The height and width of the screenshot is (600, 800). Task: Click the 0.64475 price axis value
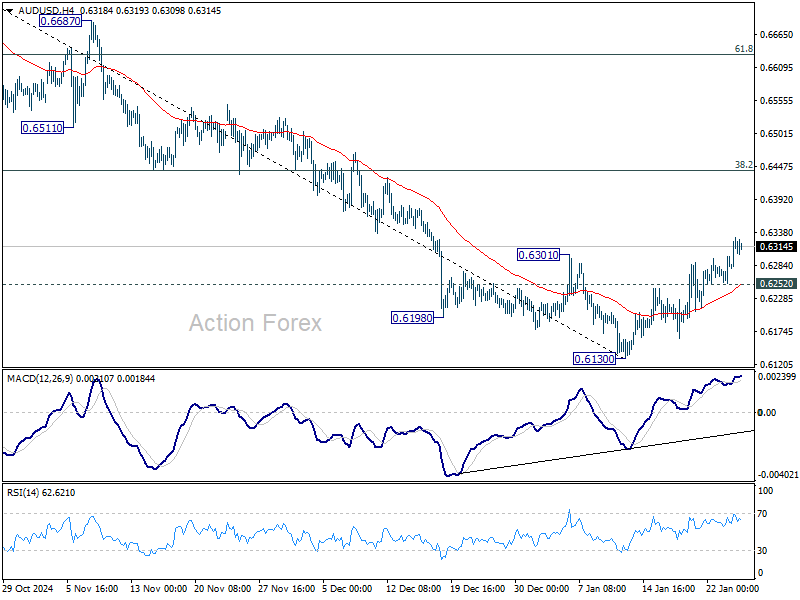coord(777,167)
